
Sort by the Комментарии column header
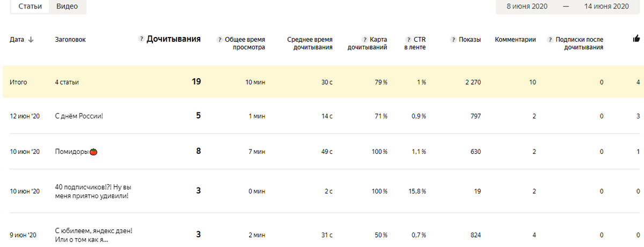coord(515,40)
